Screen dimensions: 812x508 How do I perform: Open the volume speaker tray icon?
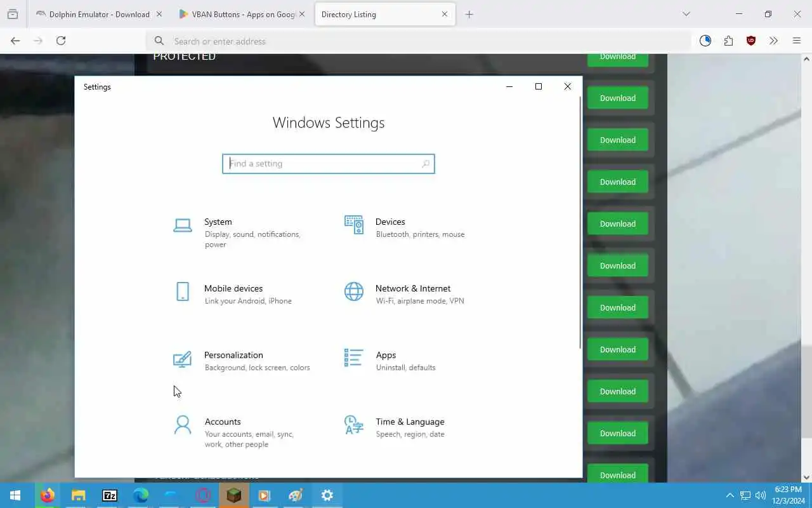(761, 495)
